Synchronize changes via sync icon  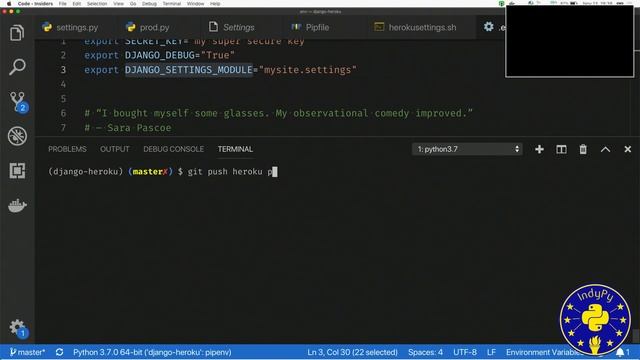tap(60, 352)
